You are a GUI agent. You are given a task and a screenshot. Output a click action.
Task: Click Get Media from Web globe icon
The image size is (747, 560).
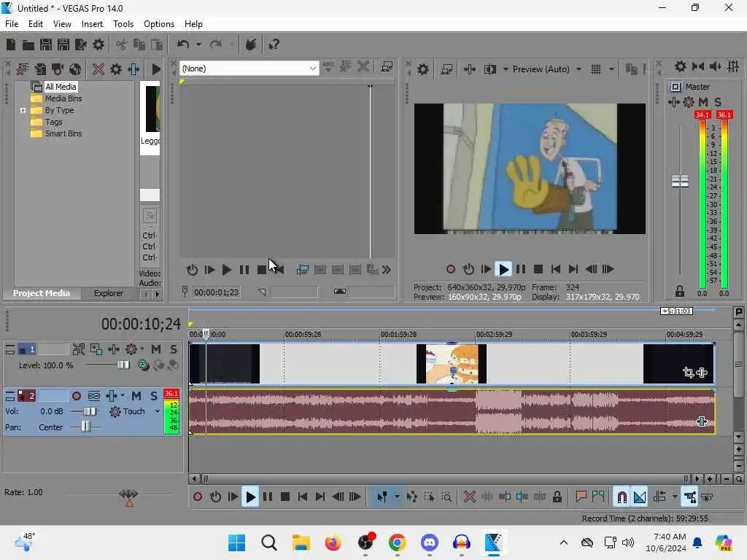tap(75, 69)
